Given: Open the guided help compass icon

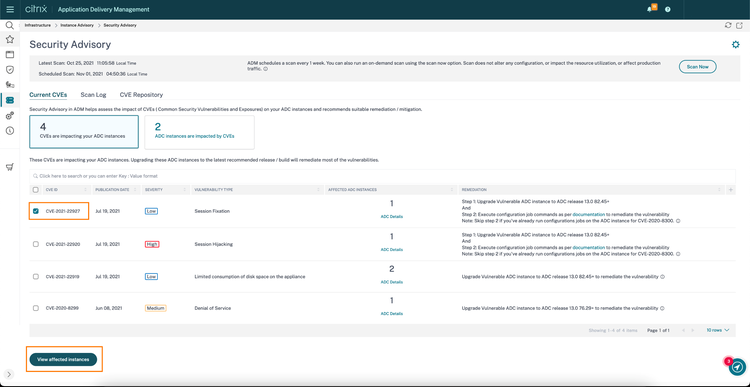Looking at the screenshot, I should [737, 367].
